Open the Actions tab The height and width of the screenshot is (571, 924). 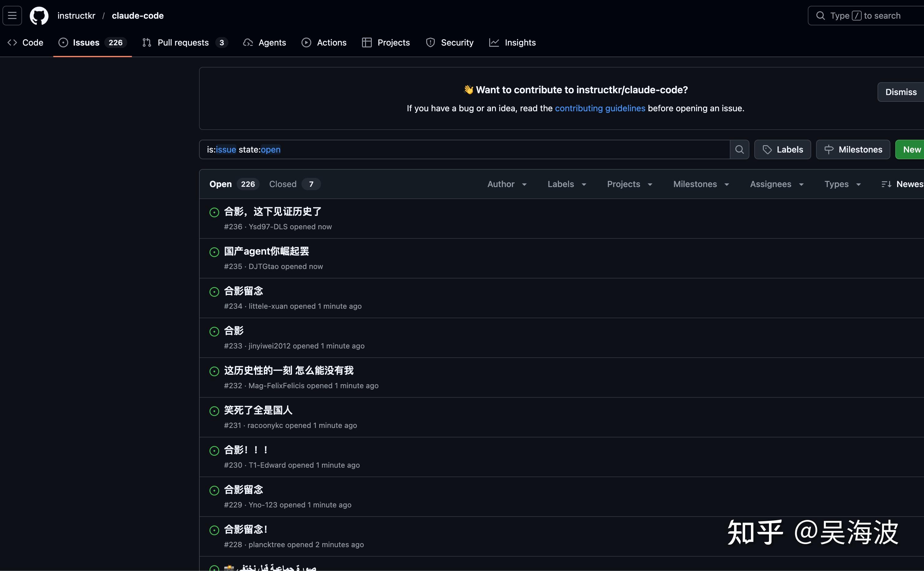point(324,43)
